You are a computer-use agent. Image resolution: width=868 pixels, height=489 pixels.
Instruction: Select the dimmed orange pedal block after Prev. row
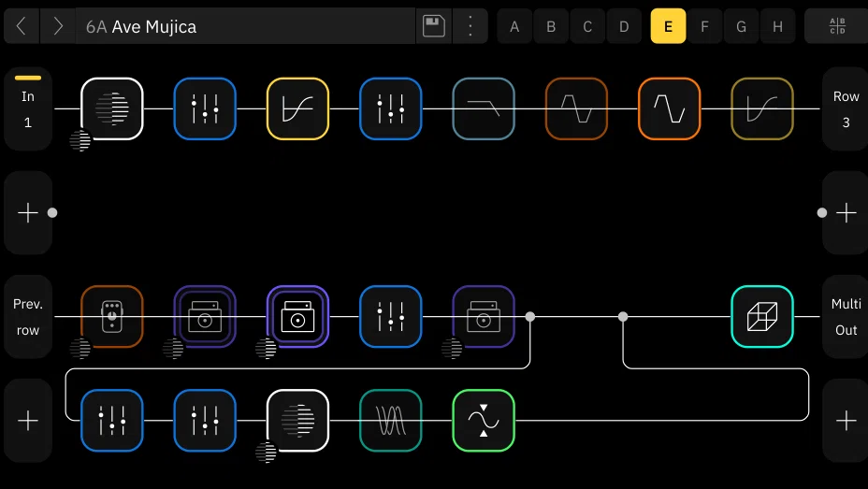click(112, 317)
